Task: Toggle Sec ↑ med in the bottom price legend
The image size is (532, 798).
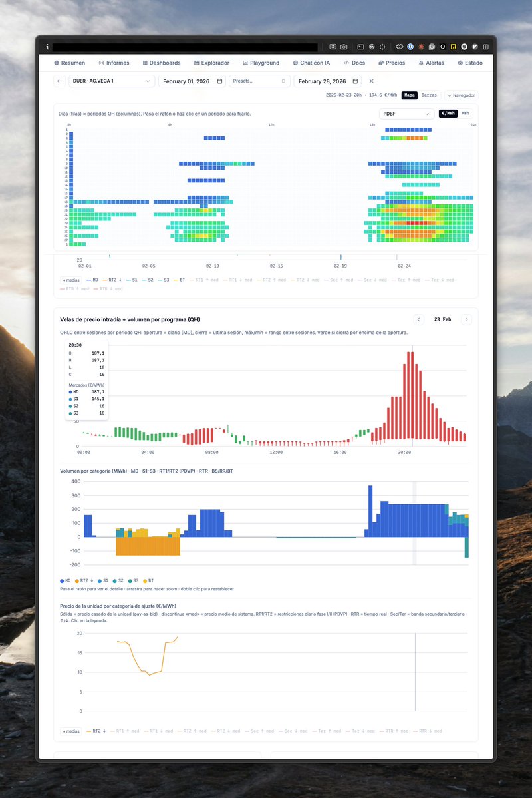Action: (x=259, y=731)
